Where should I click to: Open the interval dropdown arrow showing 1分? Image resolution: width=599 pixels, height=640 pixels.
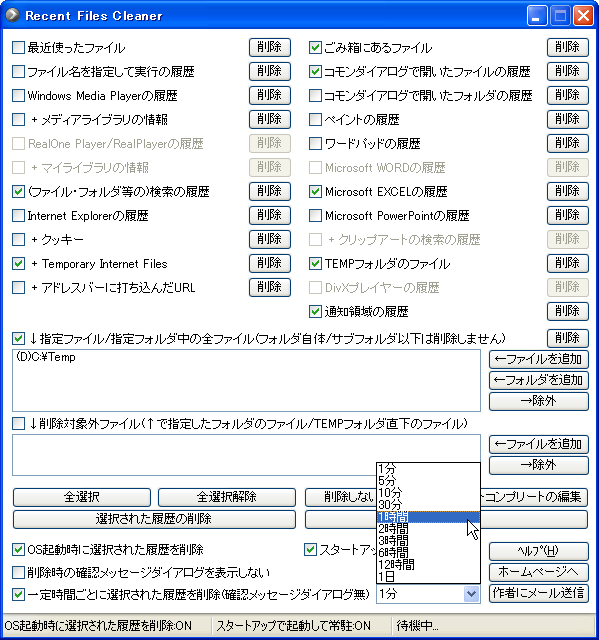pyautogui.click(x=471, y=594)
